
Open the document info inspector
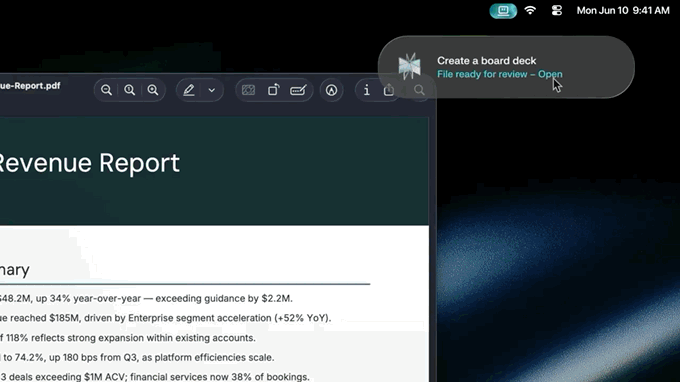[x=366, y=90]
